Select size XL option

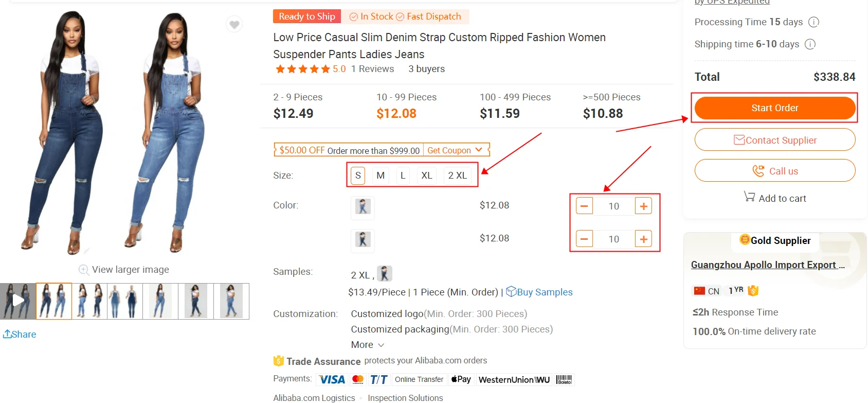click(x=427, y=176)
